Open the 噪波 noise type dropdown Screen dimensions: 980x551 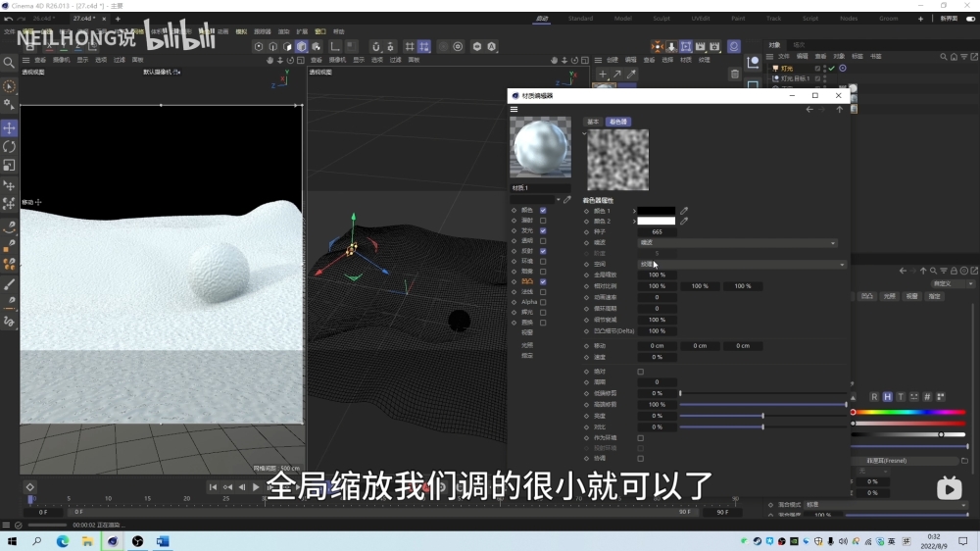737,243
